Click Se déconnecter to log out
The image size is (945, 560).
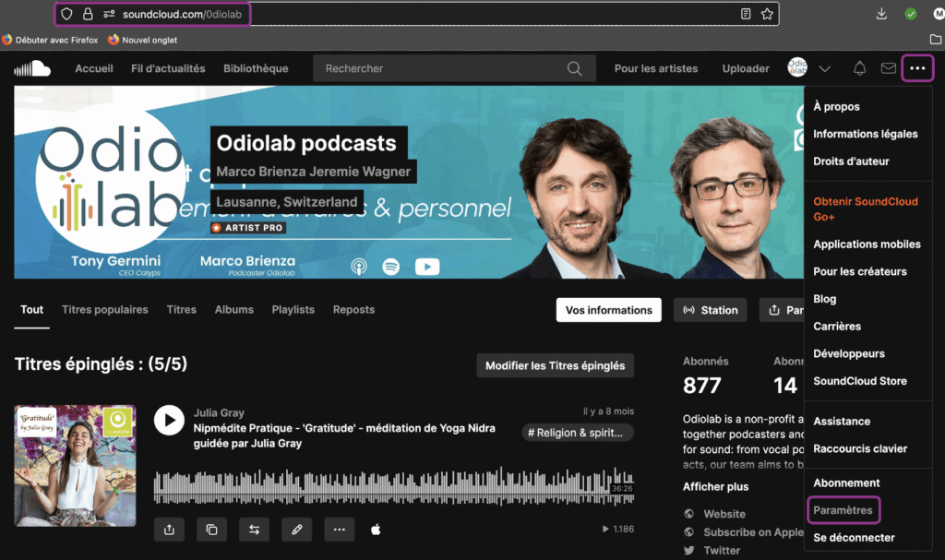pyautogui.click(x=854, y=538)
